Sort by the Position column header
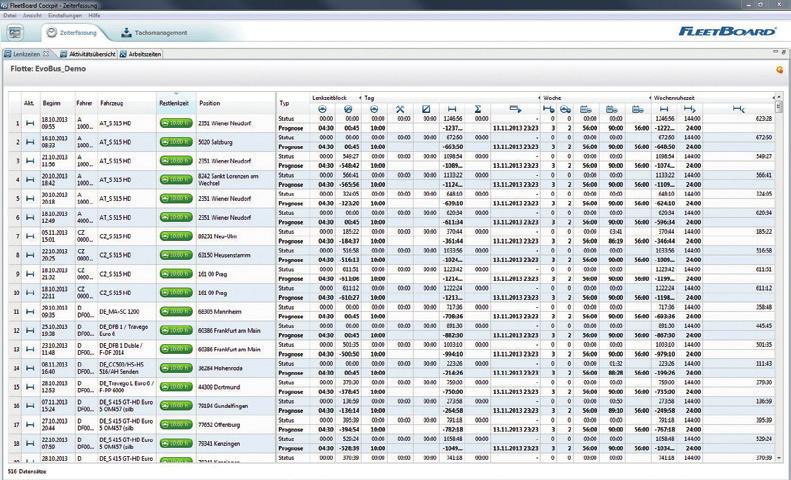Screen dimensions: 791x480 pyautogui.click(x=236, y=103)
